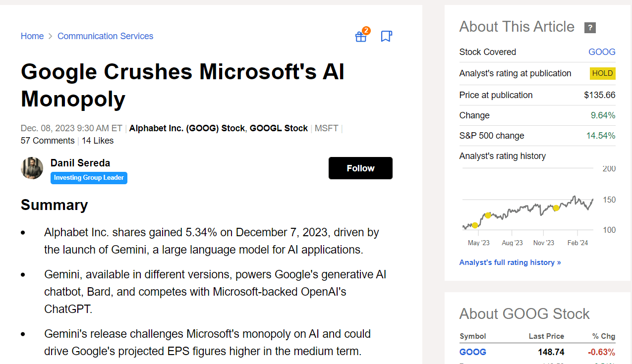Go to Communication Services breadcrumb

[105, 36]
